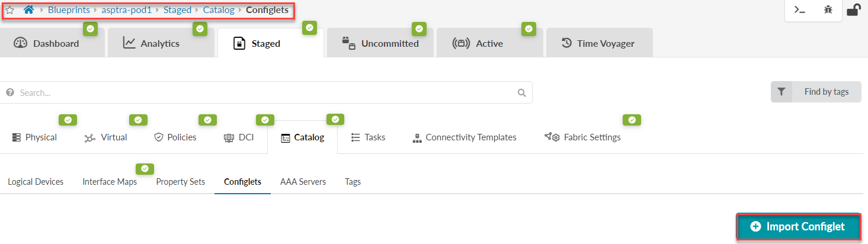Open the Uncommitted tab
Screen dimensions: 868x244
(380, 43)
